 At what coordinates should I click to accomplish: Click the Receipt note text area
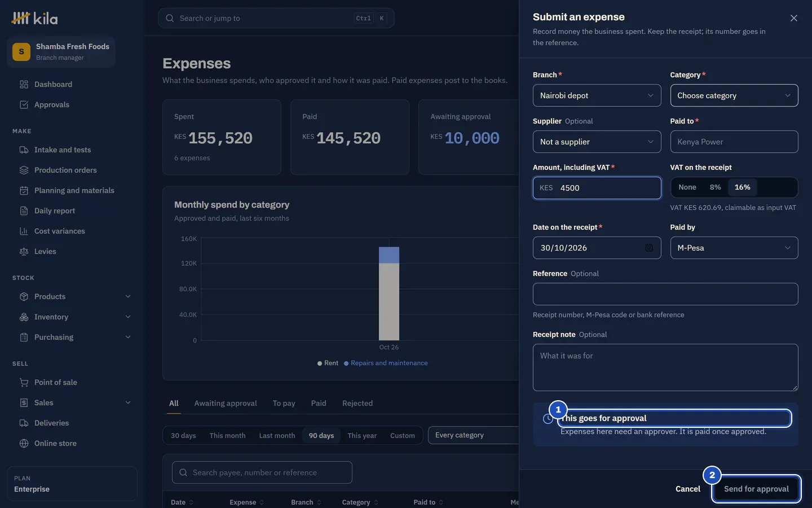pyautogui.click(x=665, y=367)
